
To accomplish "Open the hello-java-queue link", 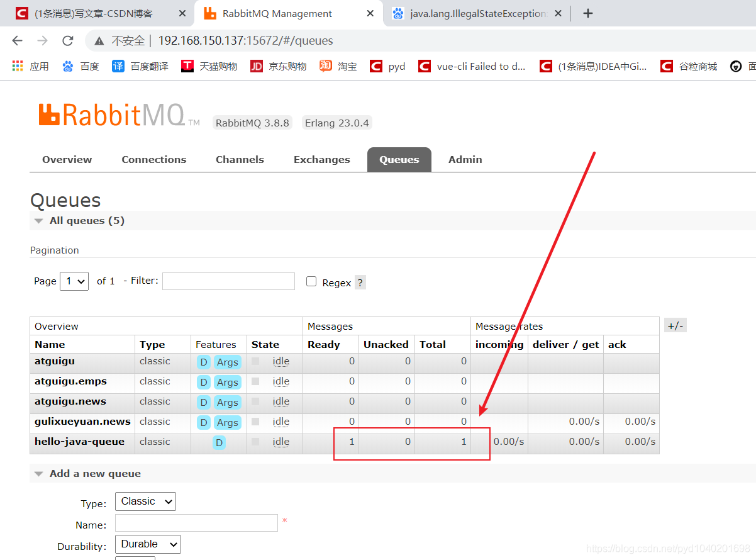I will tap(79, 442).
